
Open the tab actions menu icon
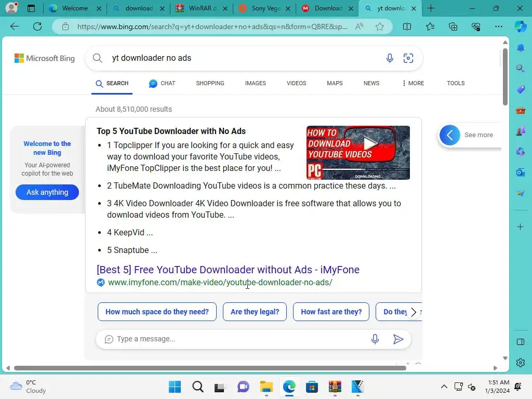click(x=31, y=8)
